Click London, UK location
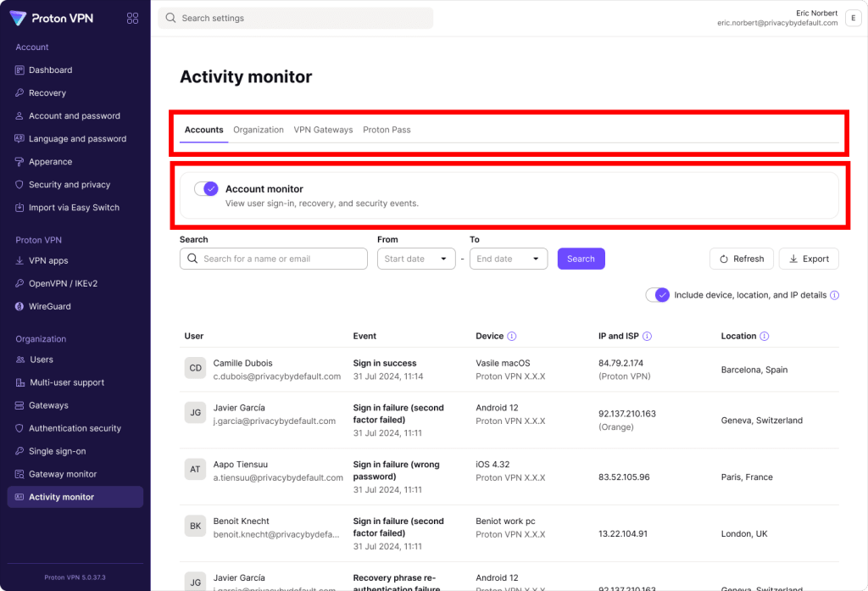 click(x=744, y=534)
